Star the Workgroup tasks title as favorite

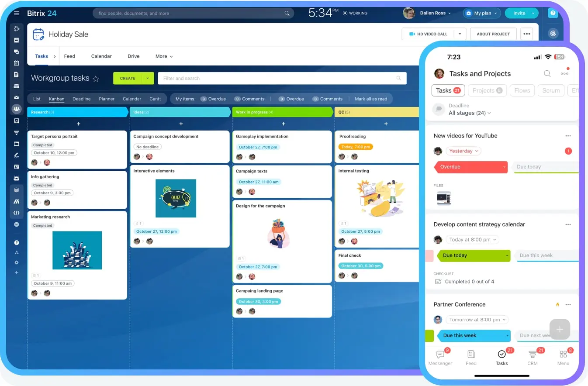tap(96, 79)
